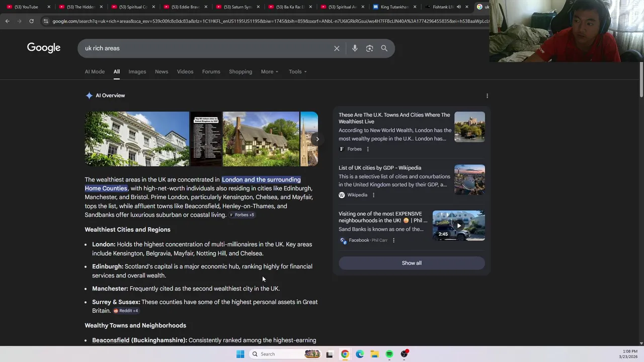Click Show all sources button
Image resolution: width=644 pixels, height=362 pixels.
412,263
